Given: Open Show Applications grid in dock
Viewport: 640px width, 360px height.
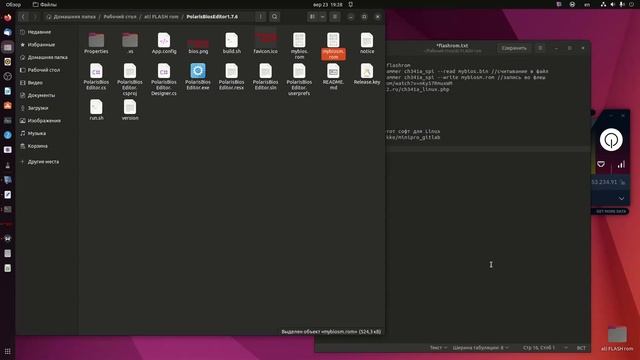Looking at the screenshot, I should (x=7, y=351).
